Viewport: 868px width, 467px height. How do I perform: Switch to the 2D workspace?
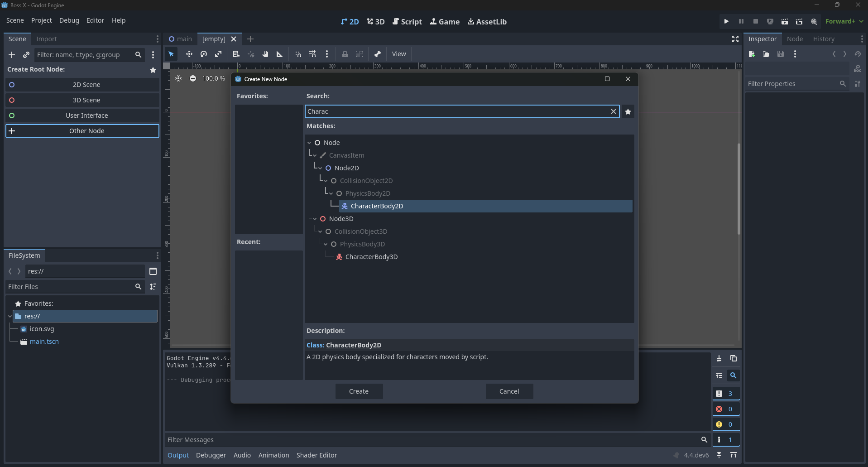(350, 22)
